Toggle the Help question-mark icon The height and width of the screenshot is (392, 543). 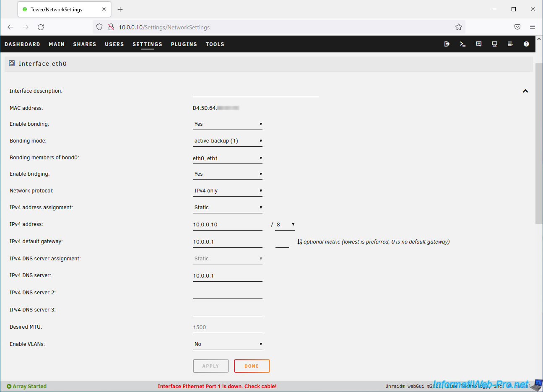[526, 44]
